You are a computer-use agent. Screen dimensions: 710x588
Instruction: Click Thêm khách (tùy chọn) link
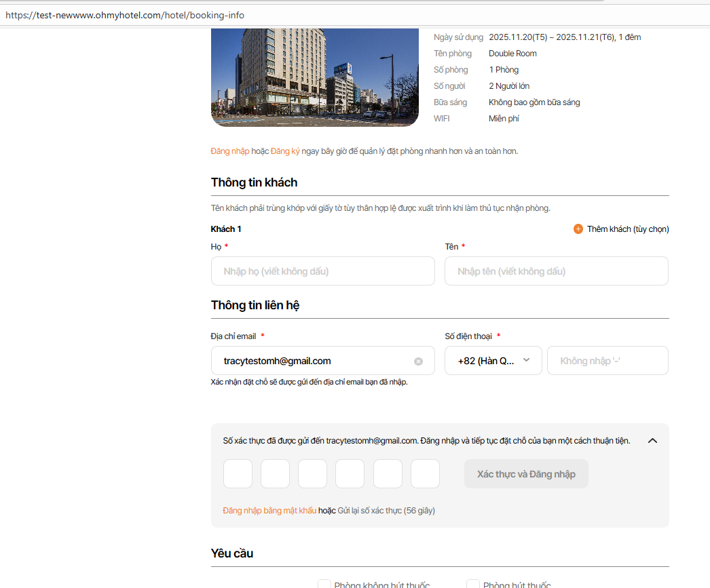628,229
